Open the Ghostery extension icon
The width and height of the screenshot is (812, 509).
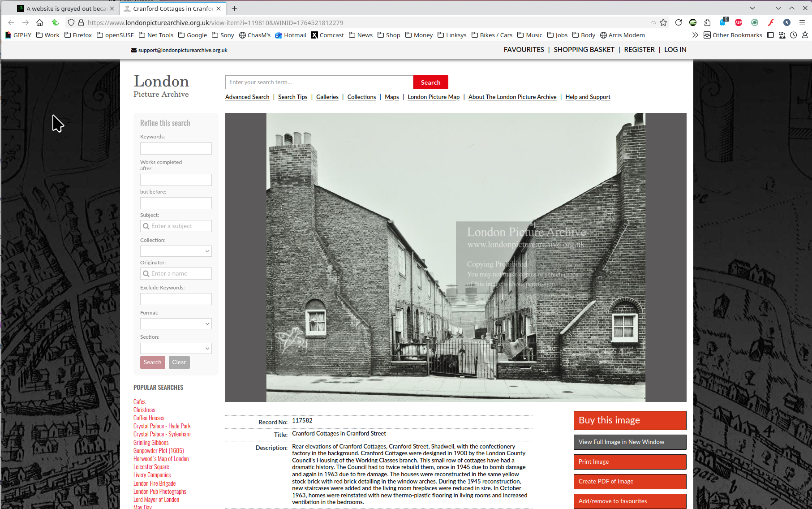(723, 22)
